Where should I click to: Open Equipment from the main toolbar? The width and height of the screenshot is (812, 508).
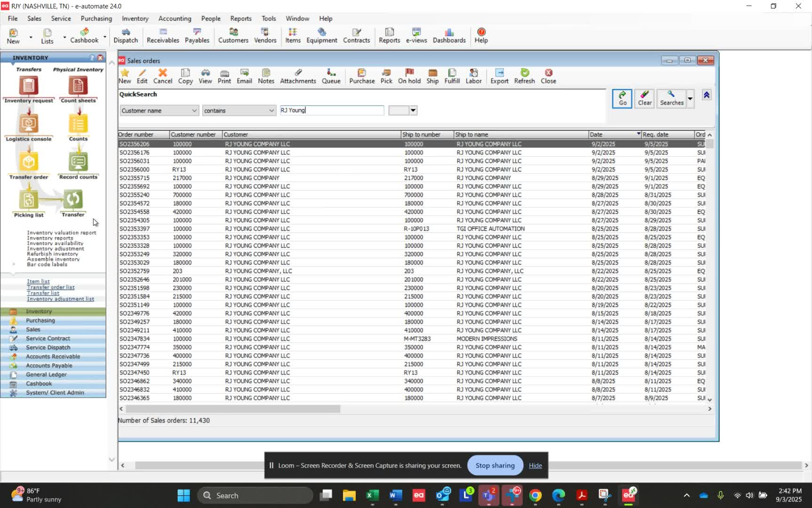321,36
